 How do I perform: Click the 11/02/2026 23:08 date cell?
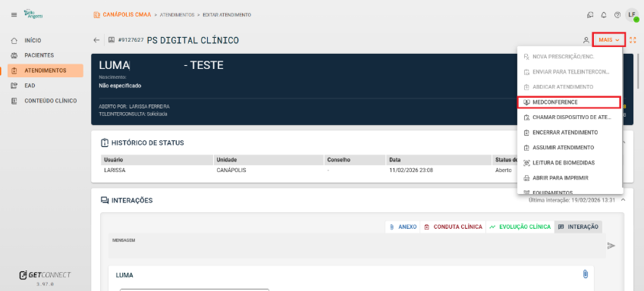click(x=410, y=170)
